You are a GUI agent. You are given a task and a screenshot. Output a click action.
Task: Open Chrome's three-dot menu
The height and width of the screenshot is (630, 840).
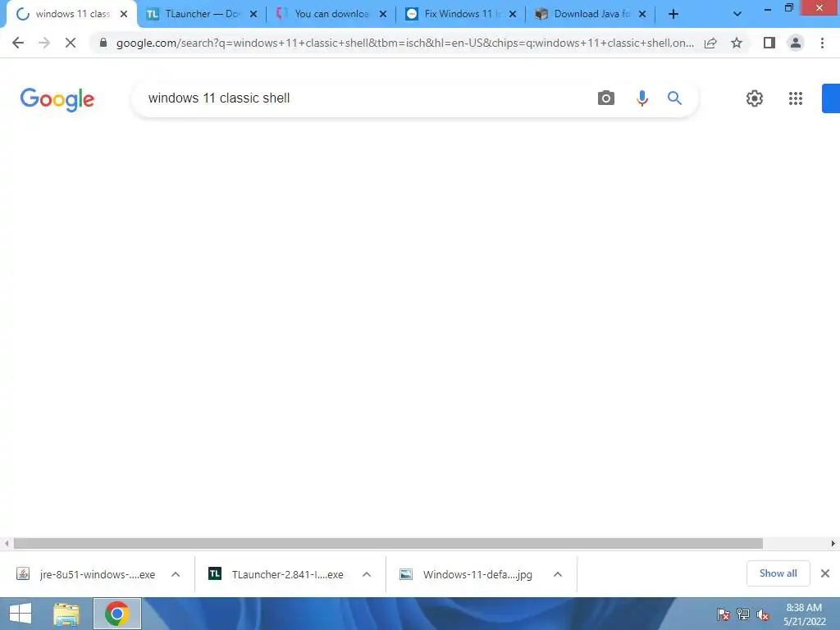(822, 43)
